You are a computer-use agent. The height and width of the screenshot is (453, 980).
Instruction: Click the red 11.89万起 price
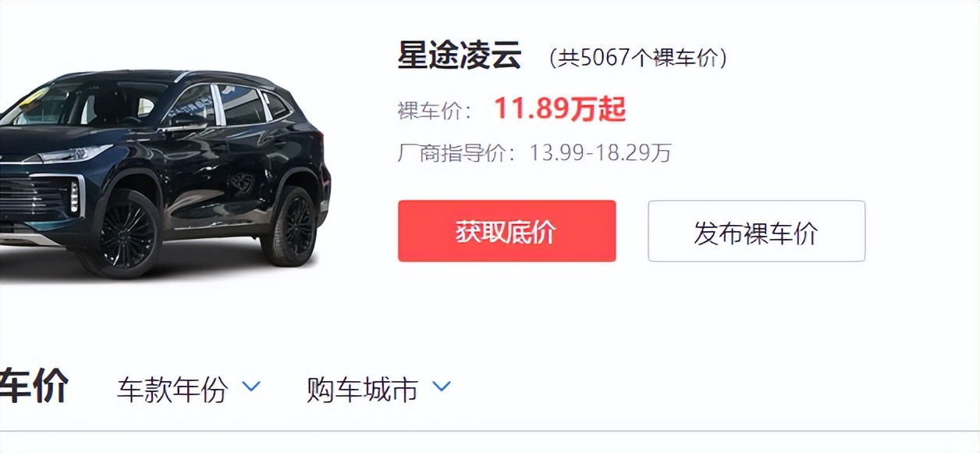pos(559,110)
